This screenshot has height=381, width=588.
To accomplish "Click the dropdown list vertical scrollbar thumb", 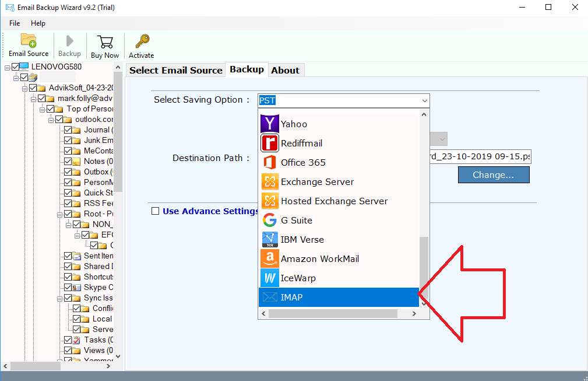I will click(x=424, y=267).
